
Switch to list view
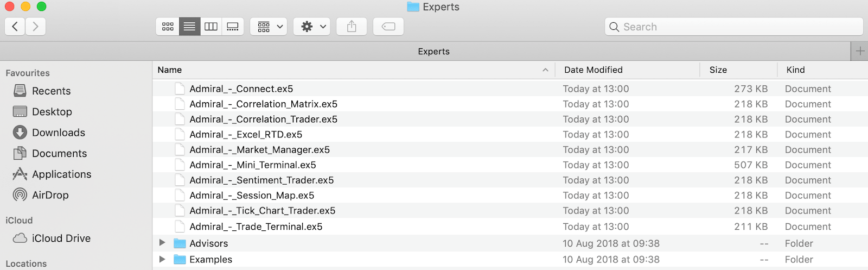189,27
